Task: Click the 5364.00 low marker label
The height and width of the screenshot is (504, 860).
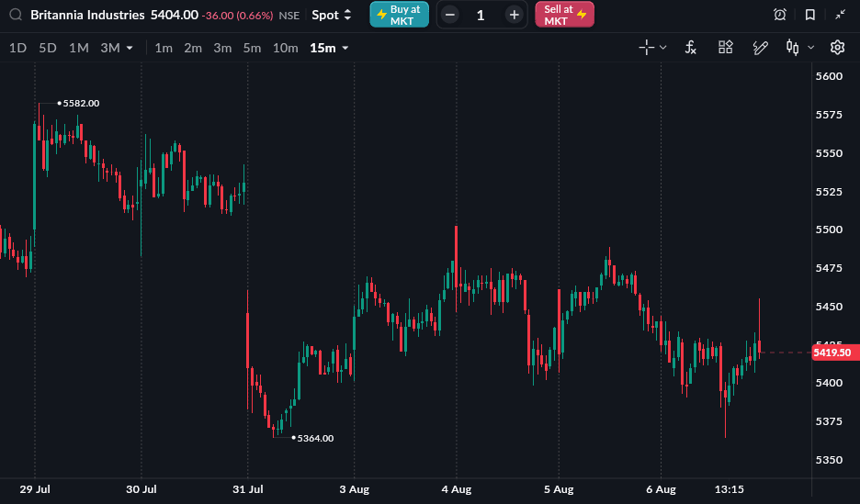Action: pyautogui.click(x=315, y=438)
